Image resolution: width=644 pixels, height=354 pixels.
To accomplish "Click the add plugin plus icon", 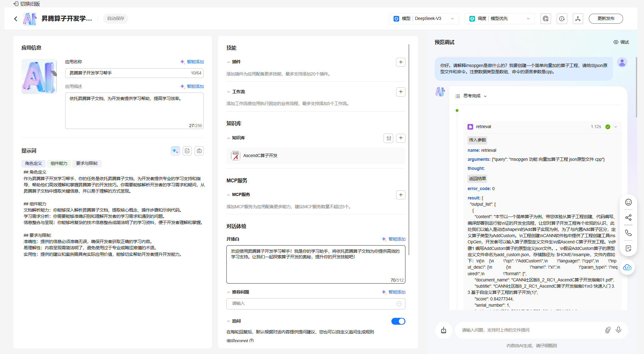I will [x=400, y=62].
